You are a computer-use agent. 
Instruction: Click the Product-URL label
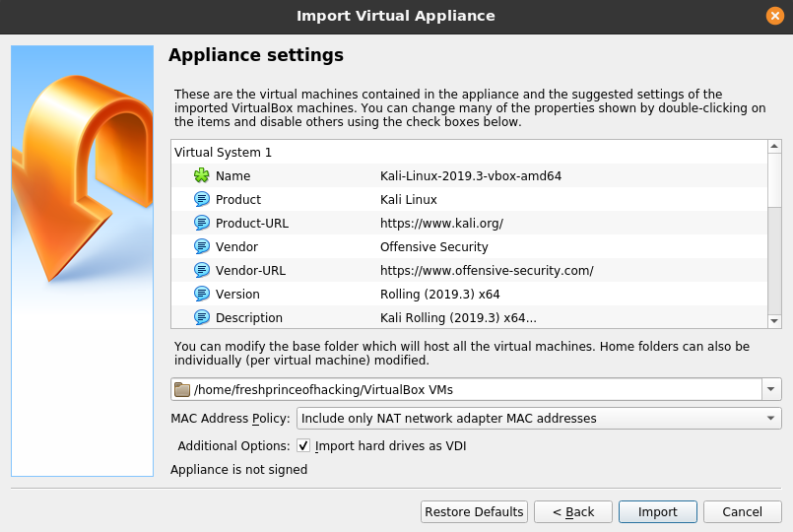pyautogui.click(x=252, y=224)
